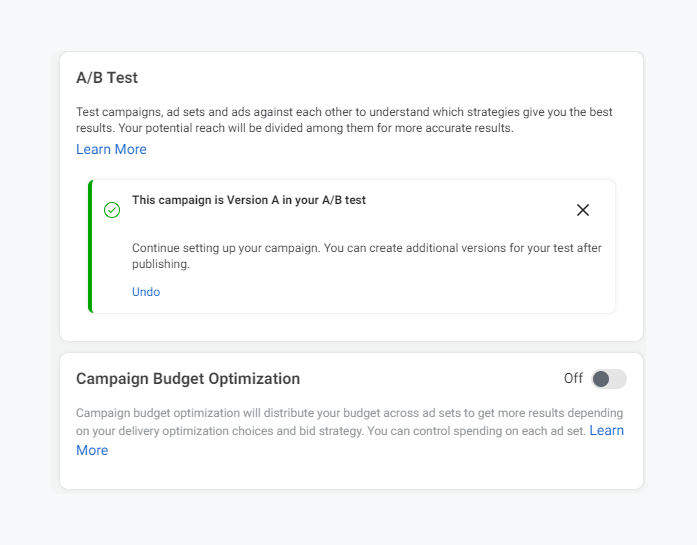Click the green left border of the notification
The height and width of the screenshot is (545, 697).
coord(90,247)
